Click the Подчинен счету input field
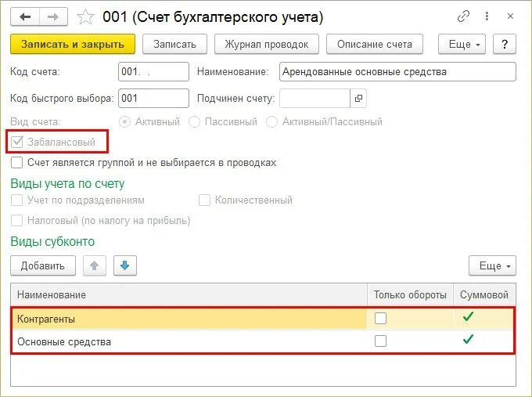The width and height of the screenshot is (532, 397). click(x=315, y=98)
